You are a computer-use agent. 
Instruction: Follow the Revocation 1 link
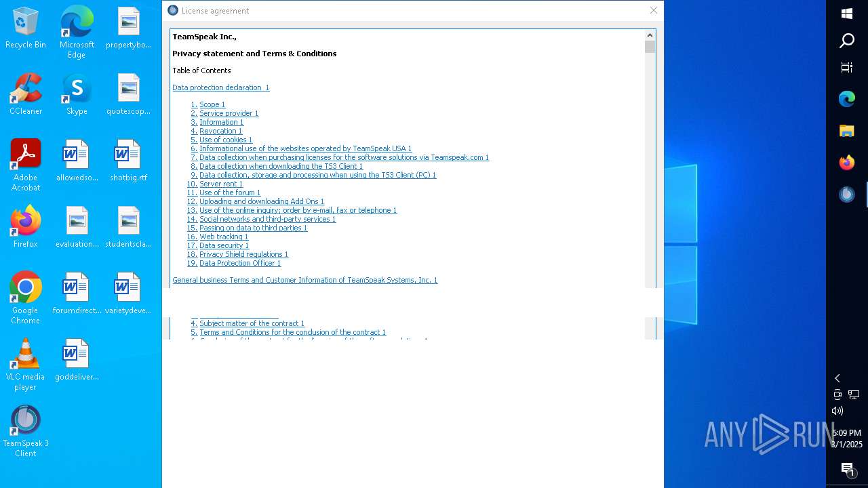pyautogui.click(x=221, y=131)
